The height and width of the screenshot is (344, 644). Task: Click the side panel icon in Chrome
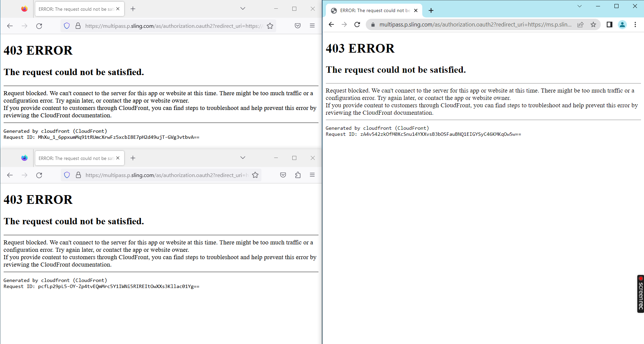coord(610,24)
